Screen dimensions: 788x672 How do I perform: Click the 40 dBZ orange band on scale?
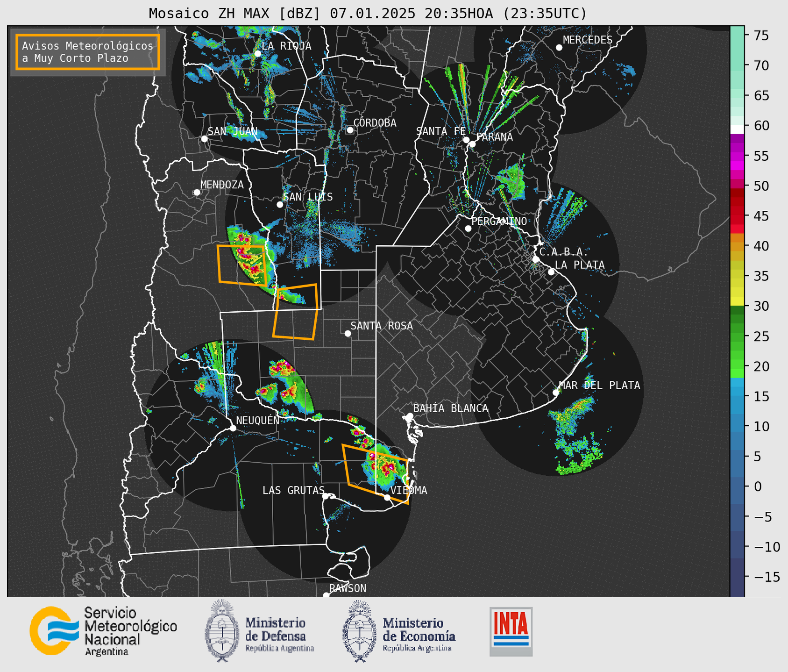coord(737,246)
